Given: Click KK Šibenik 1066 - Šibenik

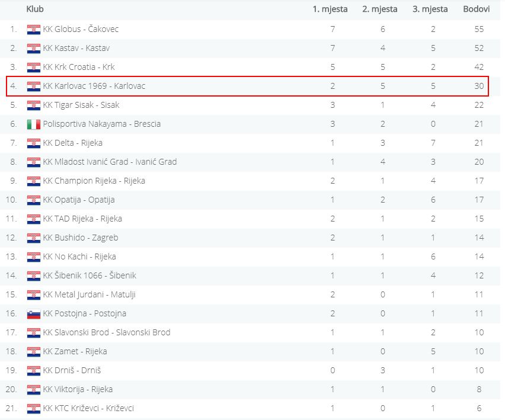Looking at the screenshot, I should (x=90, y=275).
